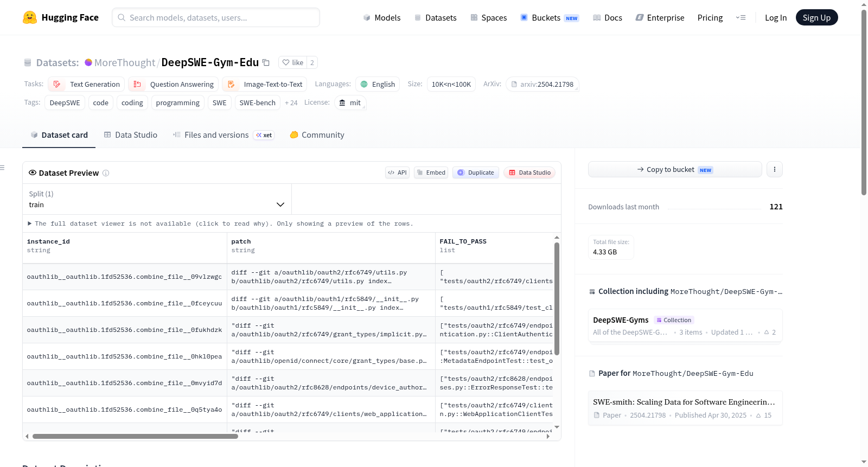Screen dimensions: 868x467
Task: Open the SWE-smith paper link
Action: [685, 408]
